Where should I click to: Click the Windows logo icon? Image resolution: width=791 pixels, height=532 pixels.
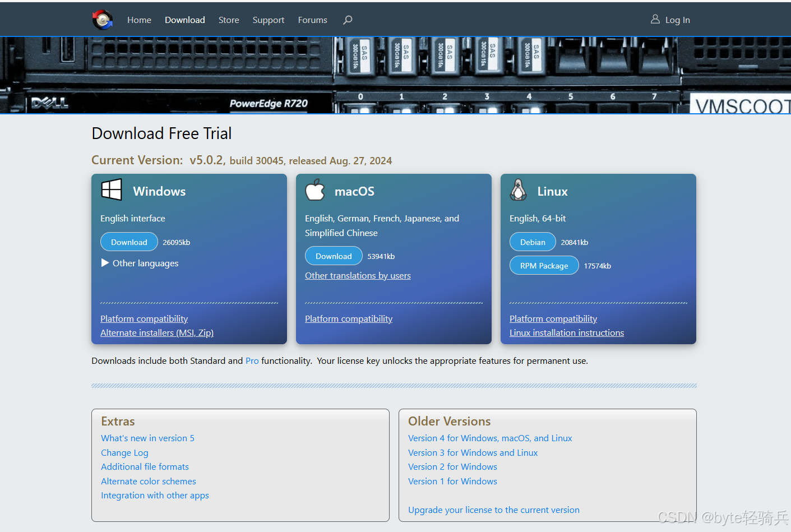tap(112, 189)
